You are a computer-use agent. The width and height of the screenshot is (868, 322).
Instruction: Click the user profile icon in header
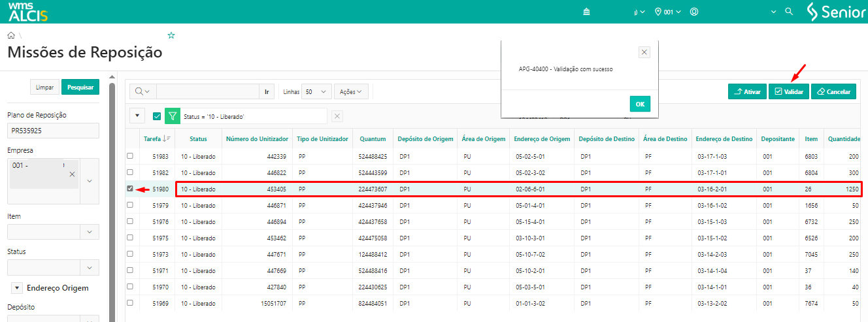coord(694,12)
